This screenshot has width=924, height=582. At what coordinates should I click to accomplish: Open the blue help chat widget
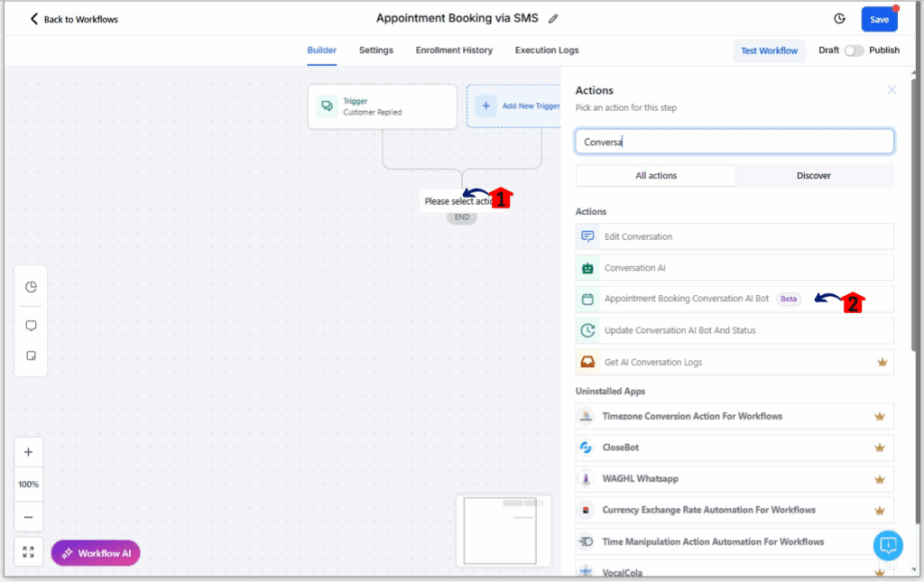click(888, 546)
